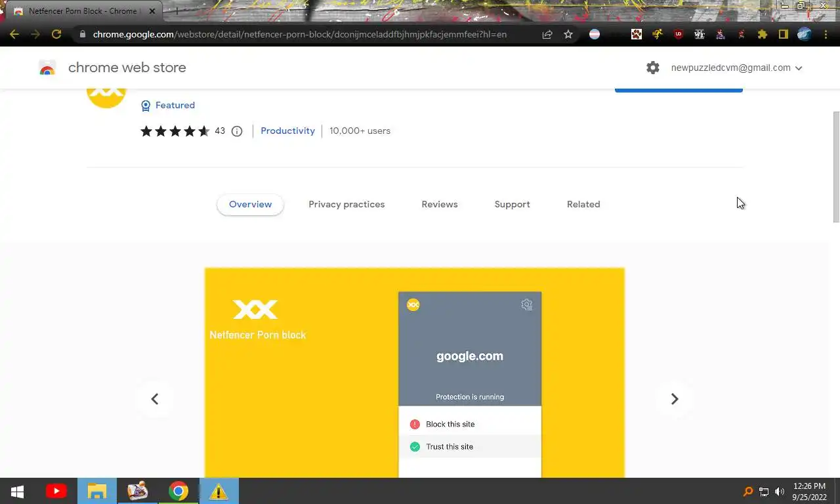Advance to the next carousel screenshot
The width and height of the screenshot is (840, 504).
[x=674, y=399]
